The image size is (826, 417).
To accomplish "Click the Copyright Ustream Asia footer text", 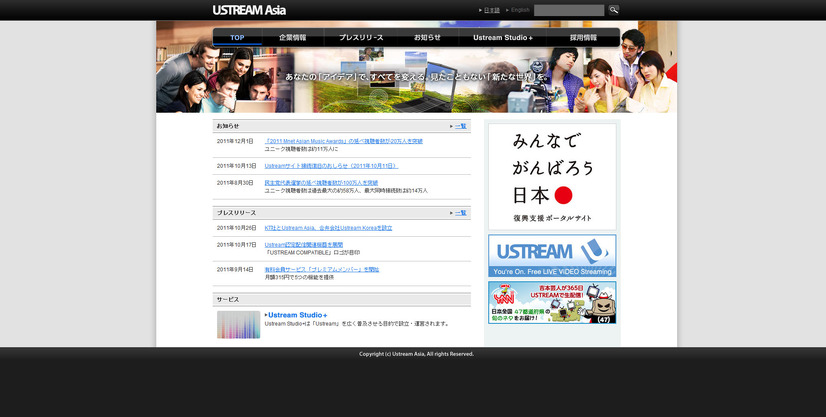I will [416, 354].
